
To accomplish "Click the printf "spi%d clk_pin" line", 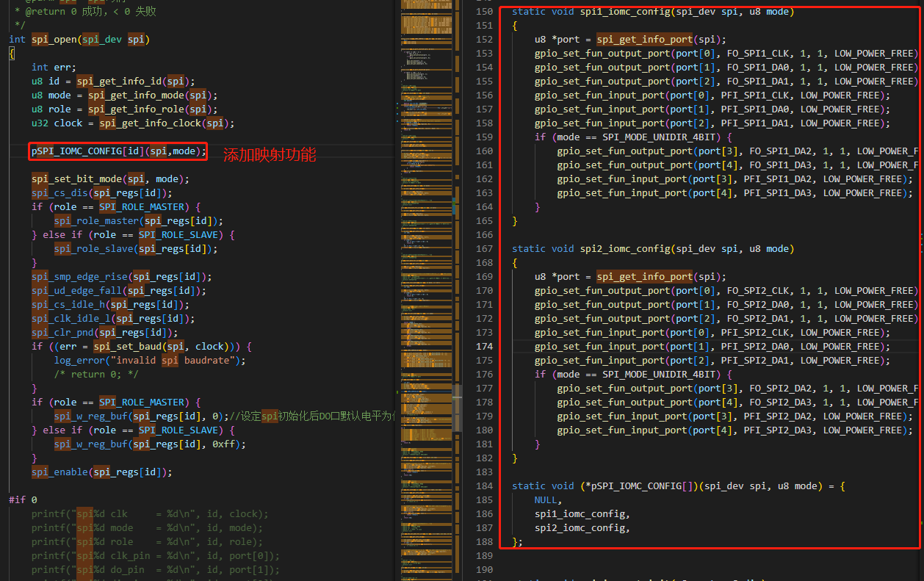I will pos(156,556).
